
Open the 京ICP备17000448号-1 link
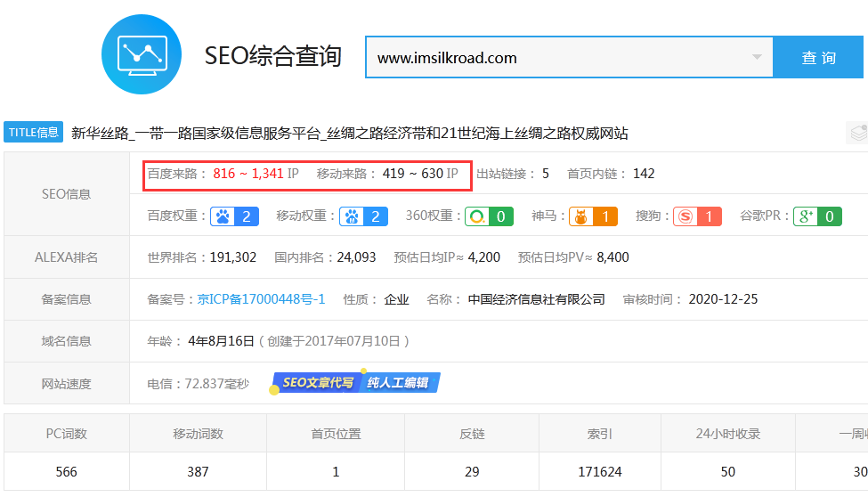click(261, 299)
